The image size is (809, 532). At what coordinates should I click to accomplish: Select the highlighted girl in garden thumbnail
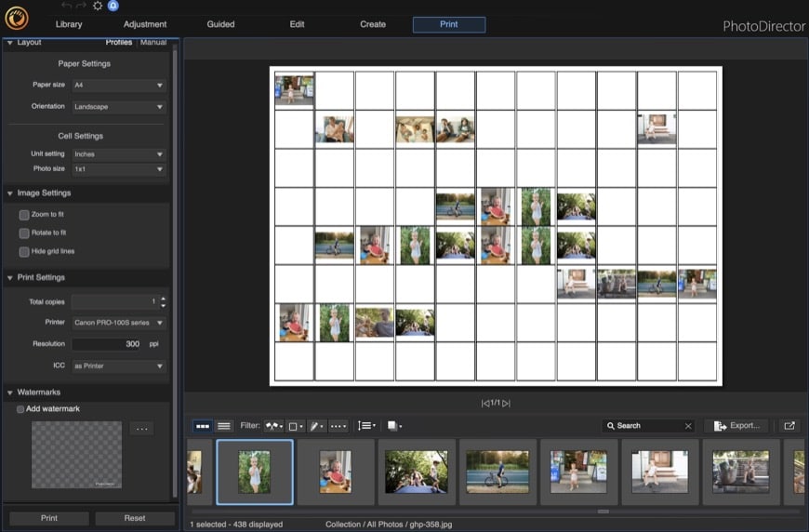click(255, 472)
